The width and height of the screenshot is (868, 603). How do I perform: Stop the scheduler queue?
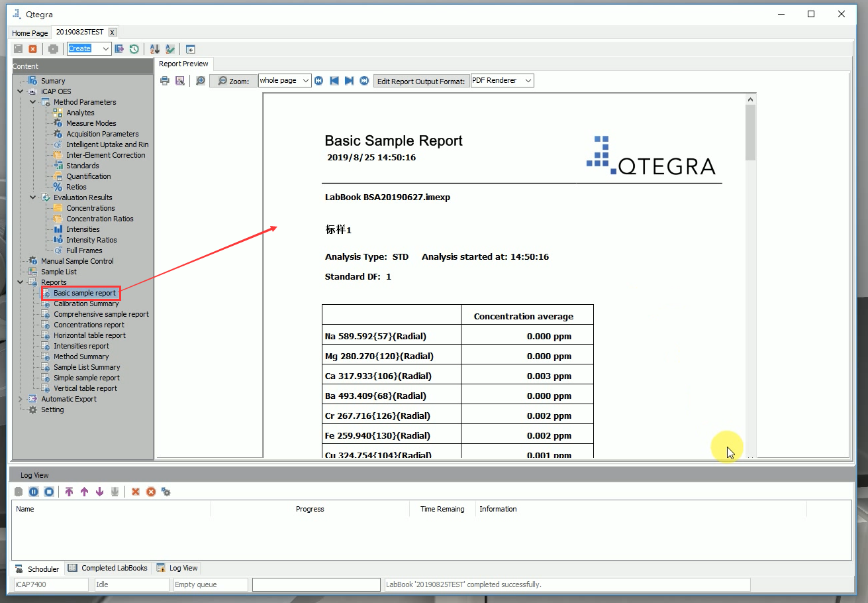point(49,492)
